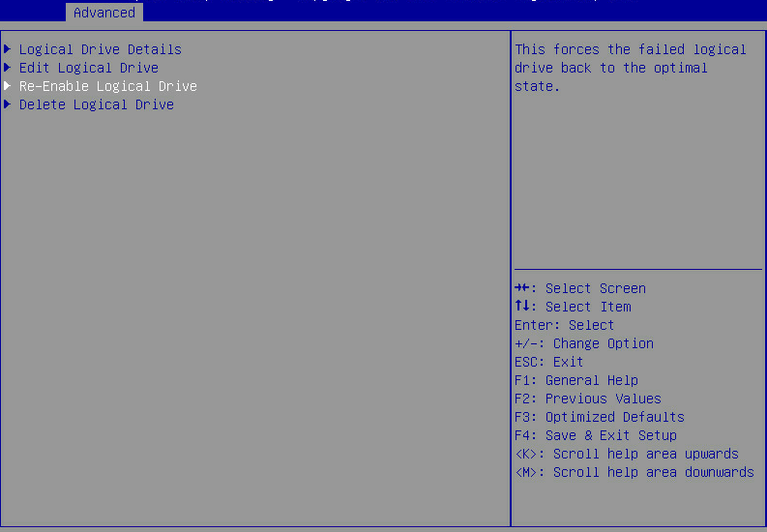Click up-down arrows icon for Select Item

point(522,306)
